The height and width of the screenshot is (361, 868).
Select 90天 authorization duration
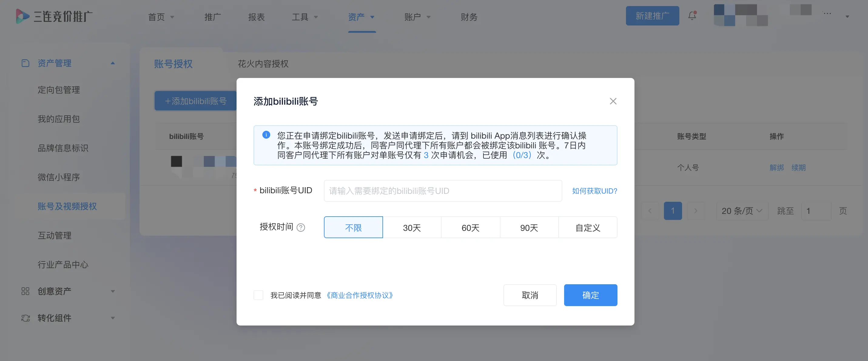[529, 228]
